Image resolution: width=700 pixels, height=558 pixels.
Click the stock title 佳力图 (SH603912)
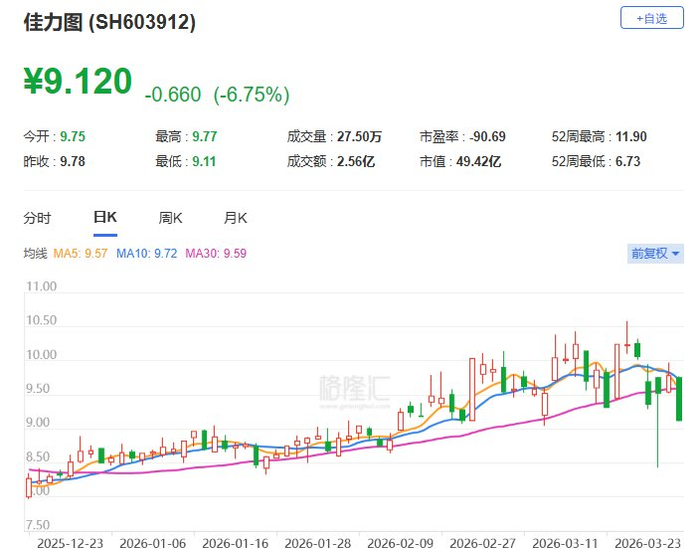109,22
